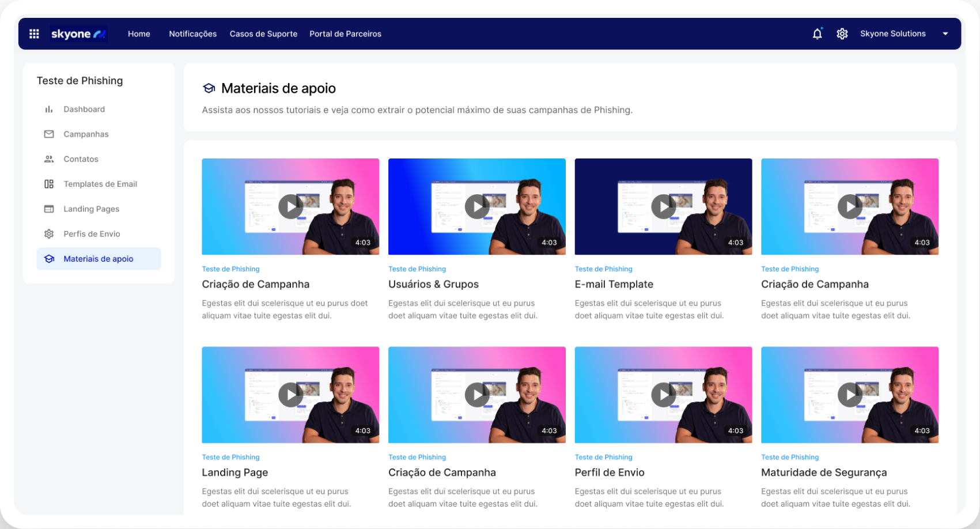Image resolution: width=980 pixels, height=529 pixels.
Task: Click the Maturidade de Segurança video title
Action: tap(824, 472)
